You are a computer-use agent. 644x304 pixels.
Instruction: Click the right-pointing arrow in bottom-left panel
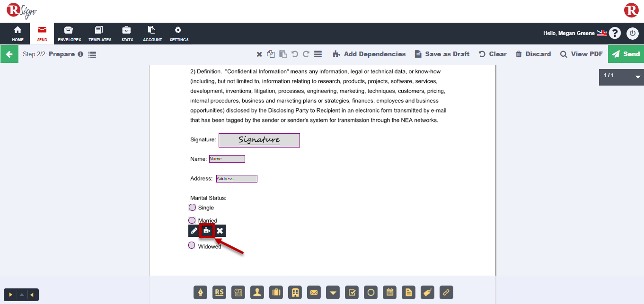(x=10, y=295)
